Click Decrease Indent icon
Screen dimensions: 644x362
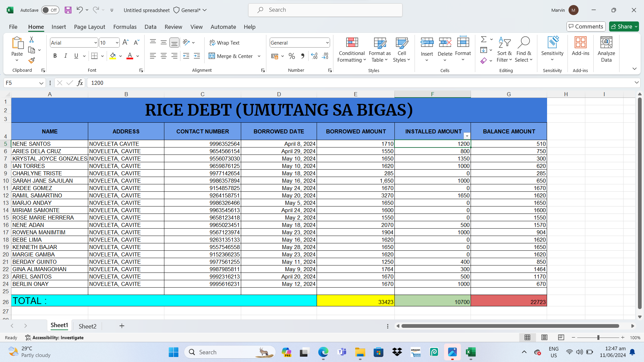click(186, 56)
